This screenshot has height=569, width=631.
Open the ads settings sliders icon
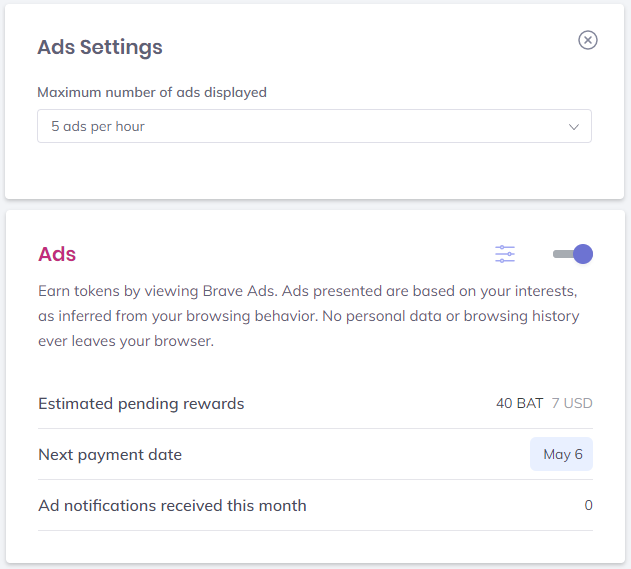pos(505,254)
